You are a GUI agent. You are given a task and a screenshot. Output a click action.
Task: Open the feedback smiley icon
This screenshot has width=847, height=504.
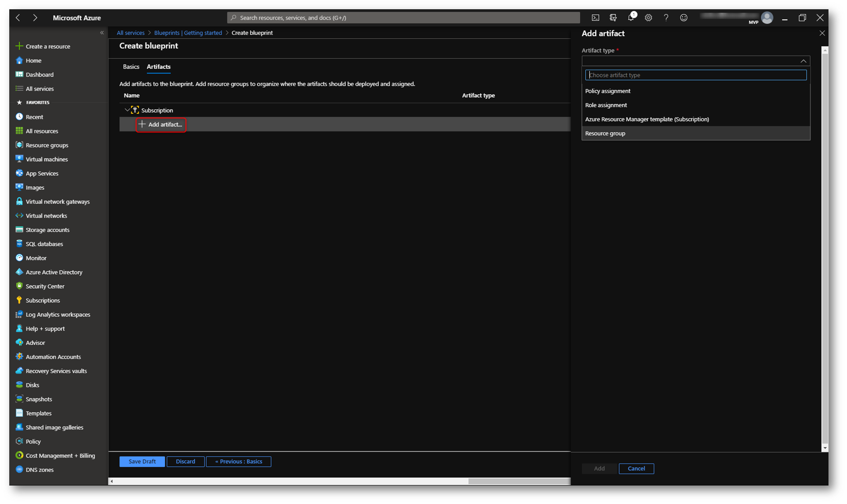pos(683,18)
